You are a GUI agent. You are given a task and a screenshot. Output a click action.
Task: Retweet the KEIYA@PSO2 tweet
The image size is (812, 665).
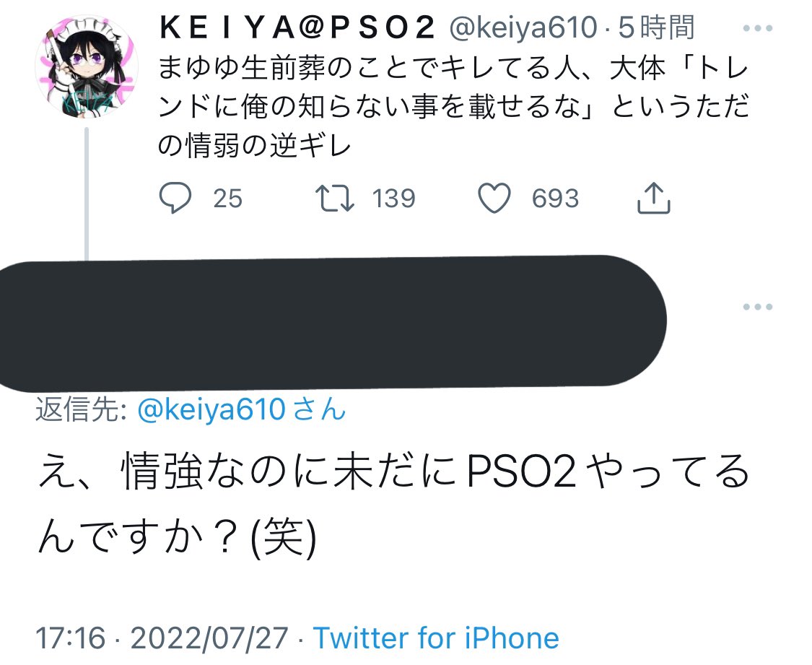click(x=334, y=199)
